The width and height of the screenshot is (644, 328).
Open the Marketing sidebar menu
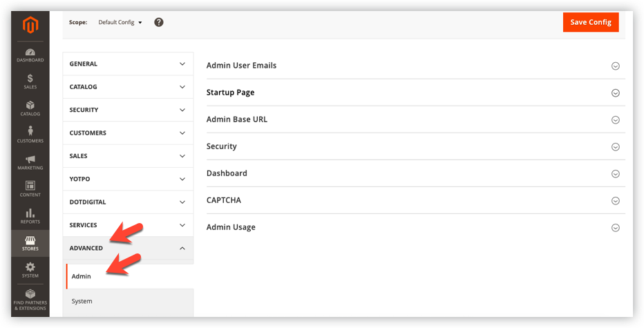click(30, 162)
